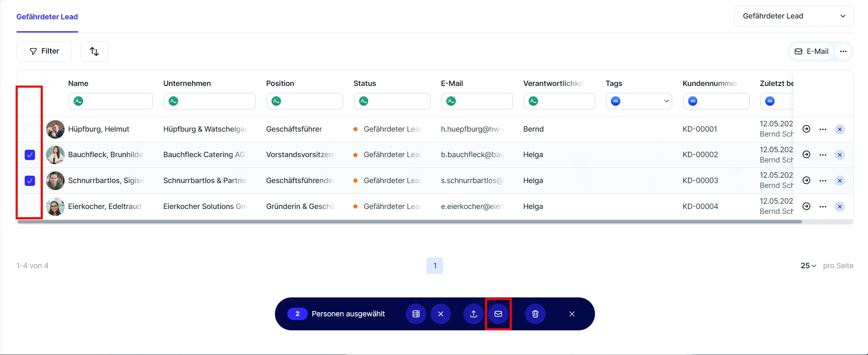
Task: Click equals operator icon in Kundennummer filter
Action: 693,101
